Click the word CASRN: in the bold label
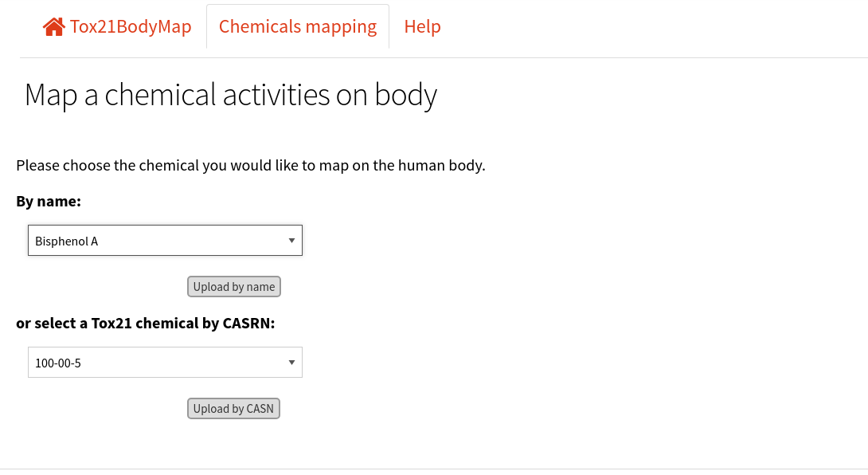Image resolution: width=868 pixels, height=475 pixels. tap(248, 323)
